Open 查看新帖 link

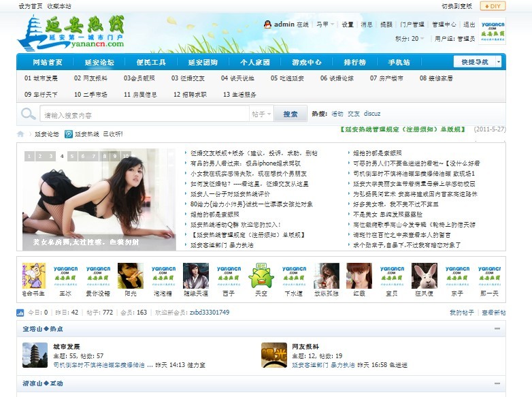click(x=494, y=313)
